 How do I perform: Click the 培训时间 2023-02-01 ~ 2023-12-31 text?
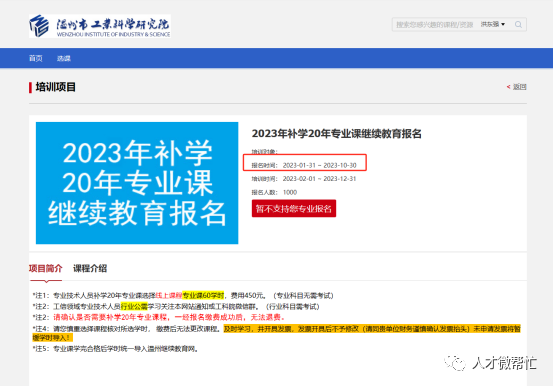pyautogui.click(x=304, y=179)
